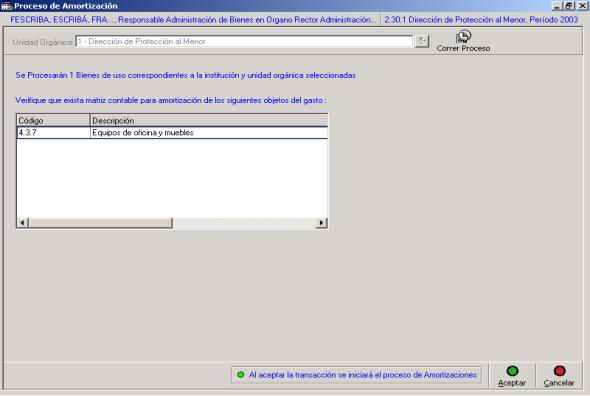This screenshot has height=396, width=590.
Task: Click the 'Verifique que exista matriz contable' text
Action: click(171, 101)
